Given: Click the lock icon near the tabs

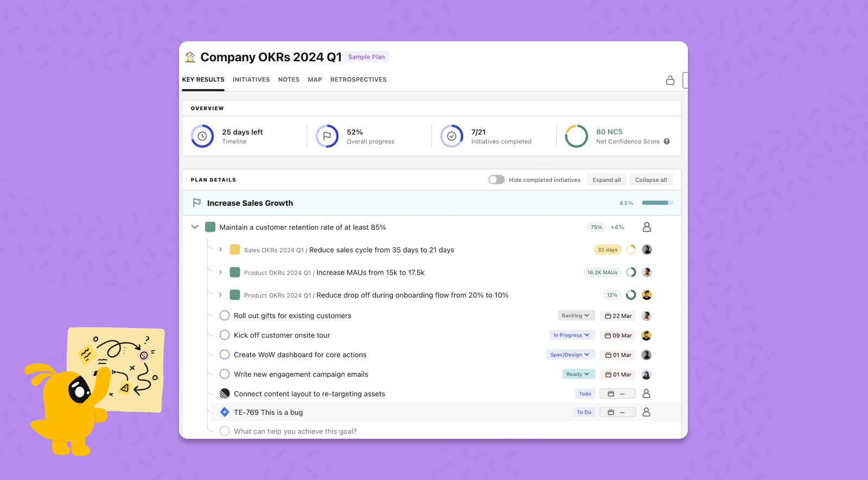Looking at the screenshot, I should coord(670,80).
